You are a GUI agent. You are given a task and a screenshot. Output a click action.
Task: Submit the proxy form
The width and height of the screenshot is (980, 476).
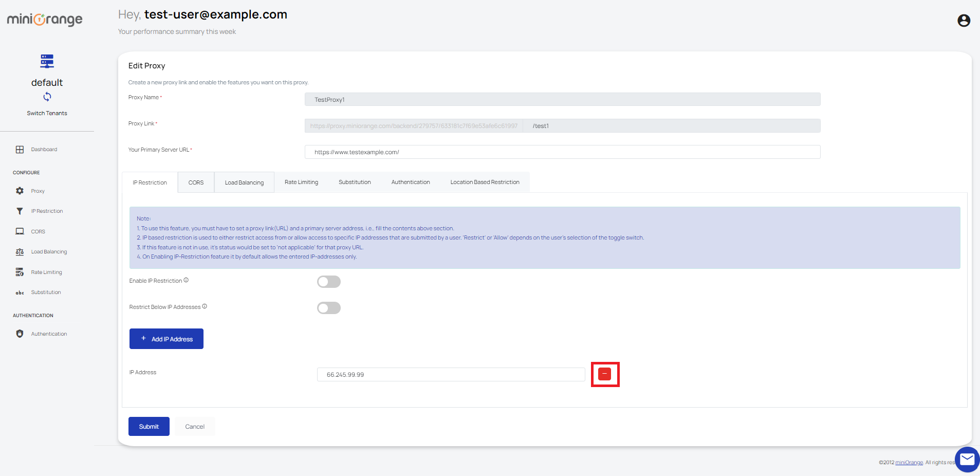149,427
